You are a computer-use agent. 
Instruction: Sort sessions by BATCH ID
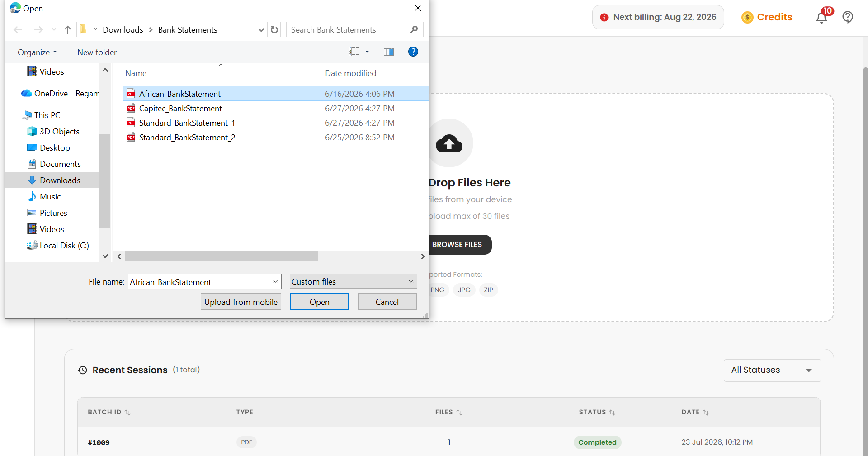click(109, 412)
